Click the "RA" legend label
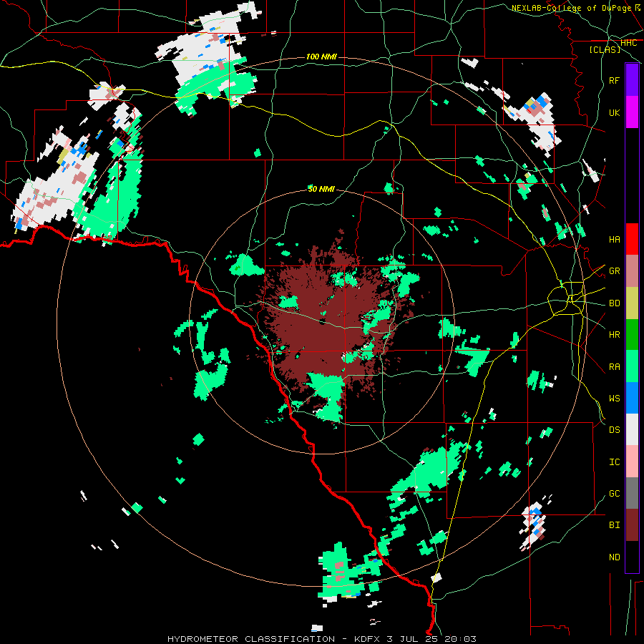Image resolution: width=644 pixels, height=644 pixels. pyautogui.click(x=614, y=367)
